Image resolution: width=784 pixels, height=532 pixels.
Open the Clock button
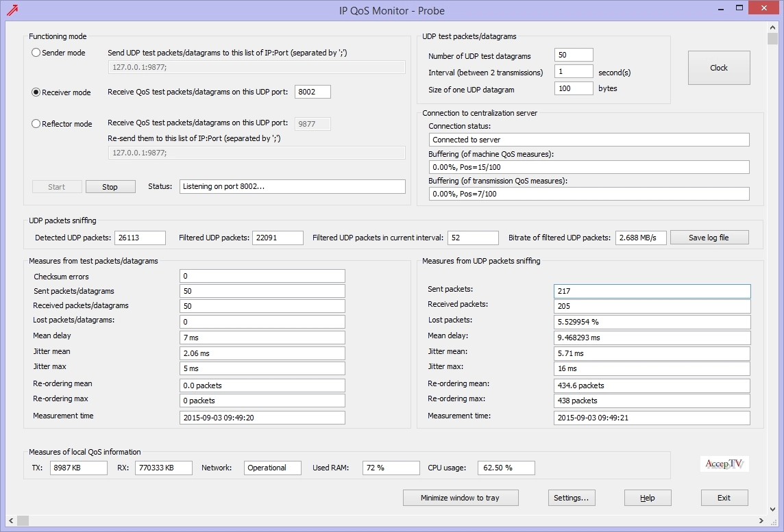pos(718,68)
